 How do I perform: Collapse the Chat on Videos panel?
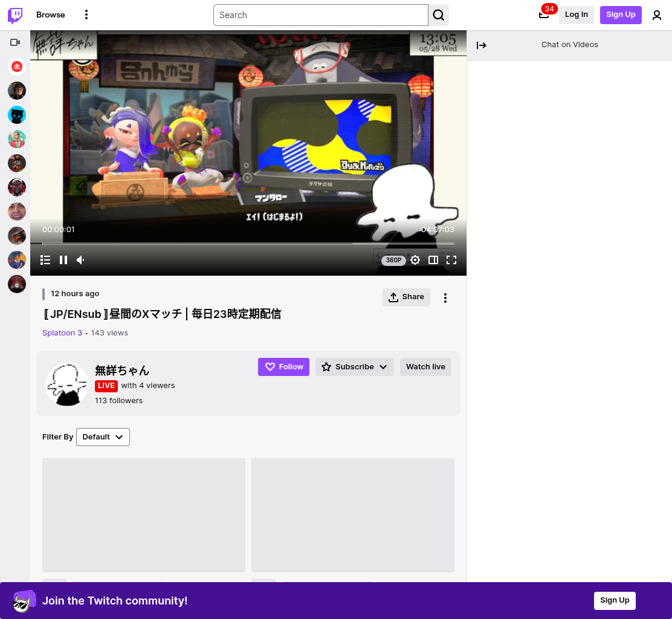coord(481,45)
